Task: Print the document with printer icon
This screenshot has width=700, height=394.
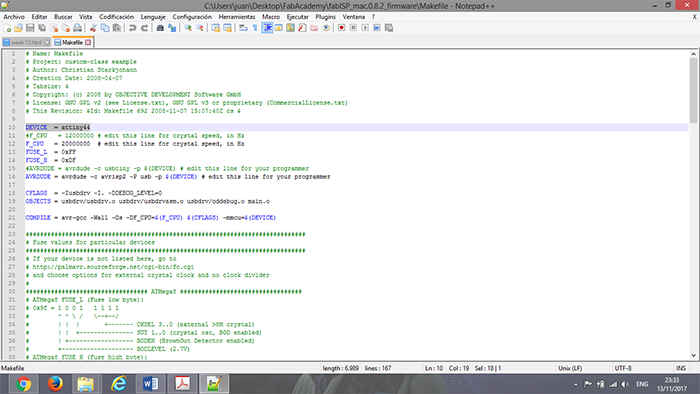Action: [77, 28]
